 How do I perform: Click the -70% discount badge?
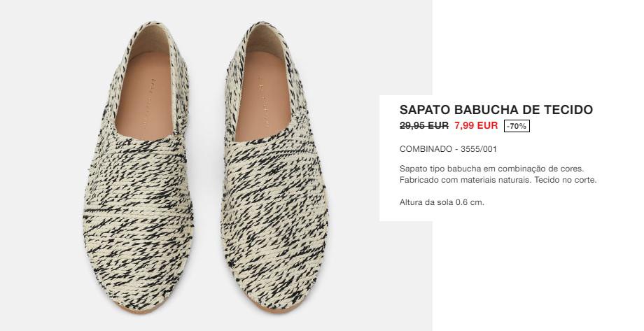click(x=517, y=126)
